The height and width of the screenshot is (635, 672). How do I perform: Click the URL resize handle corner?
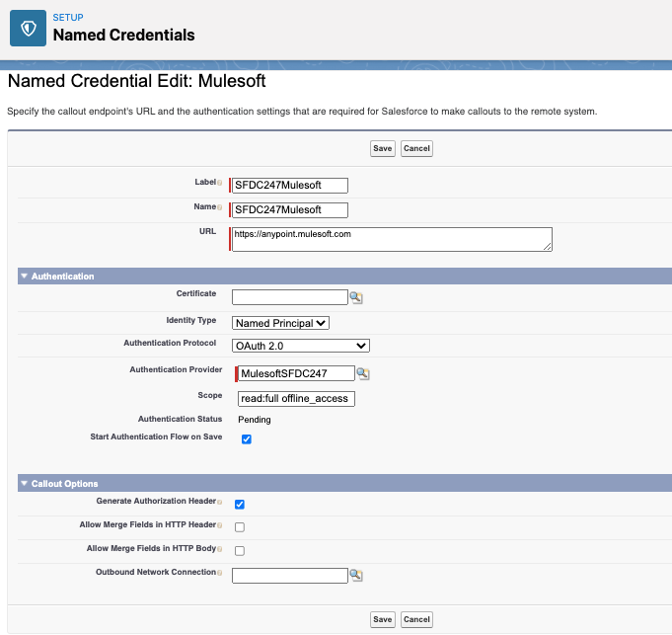(548, 247)
